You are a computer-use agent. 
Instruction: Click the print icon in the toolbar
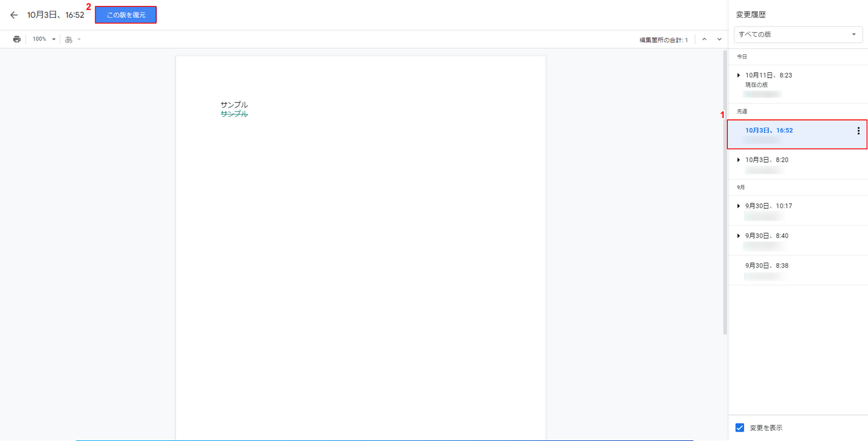(x=17, y=39)
